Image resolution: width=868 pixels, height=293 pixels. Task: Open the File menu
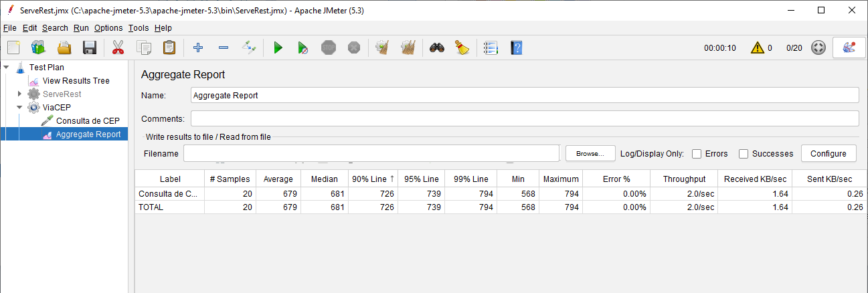(x=9, y=28)
